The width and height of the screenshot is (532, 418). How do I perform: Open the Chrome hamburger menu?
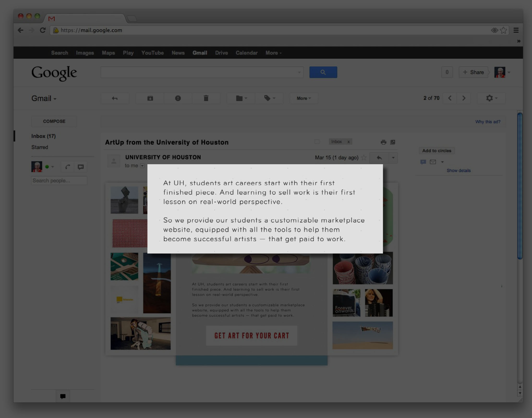coord(516,30)
